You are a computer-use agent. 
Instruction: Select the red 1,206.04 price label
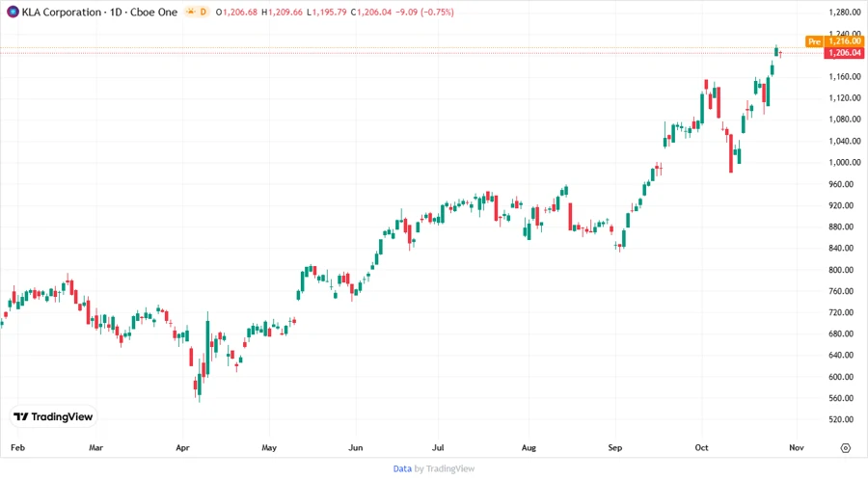[844, 53]
